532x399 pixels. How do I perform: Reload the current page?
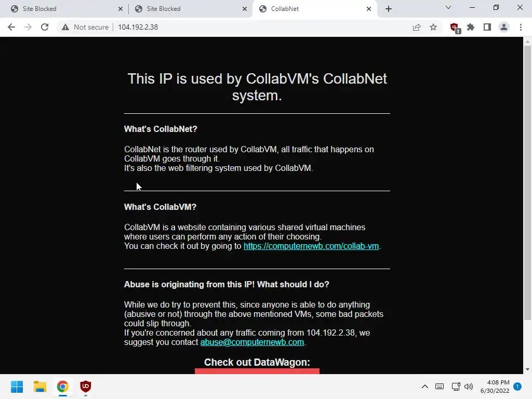[45, 27]
